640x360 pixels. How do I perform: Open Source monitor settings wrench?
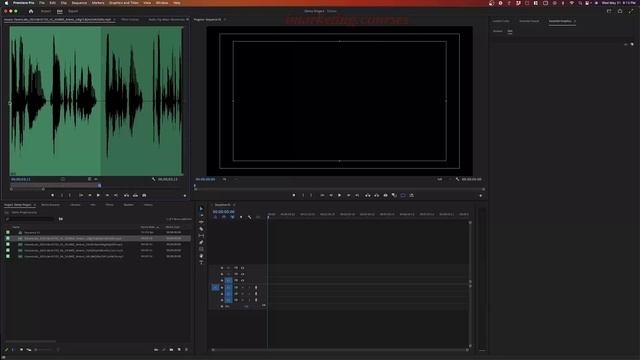click(153, 179)
